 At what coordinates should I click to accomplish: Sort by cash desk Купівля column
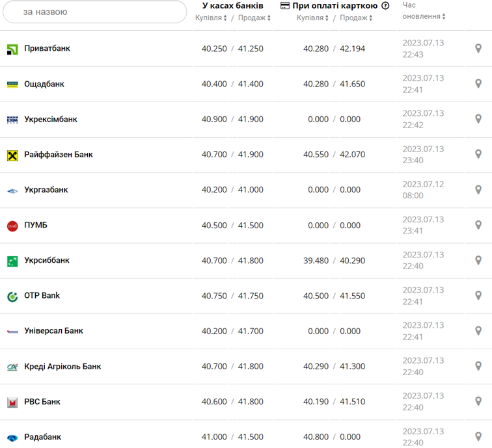click(211, 18)
